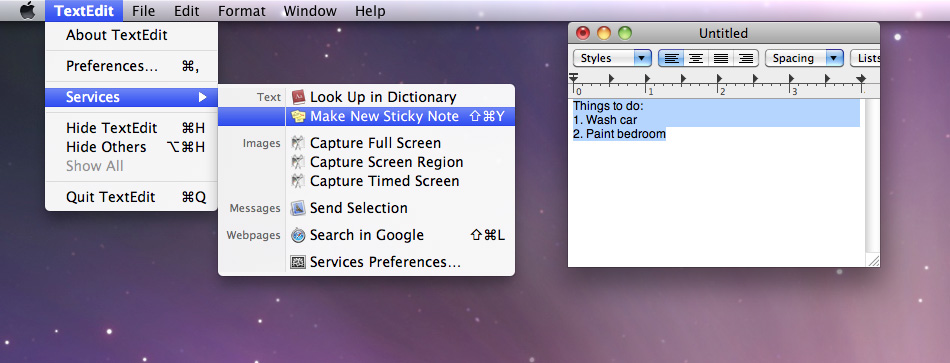Click the "2. Paint bedroom" line

point(619,134)
